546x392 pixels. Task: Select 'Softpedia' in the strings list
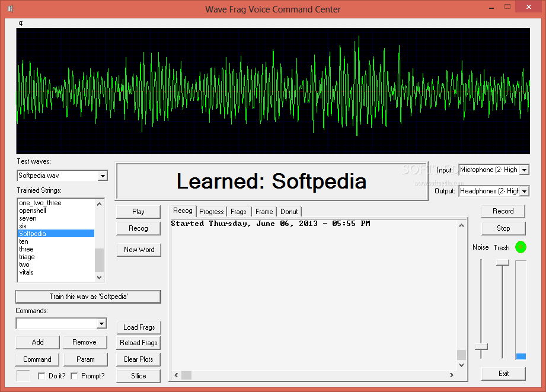(x=56, y=234)
